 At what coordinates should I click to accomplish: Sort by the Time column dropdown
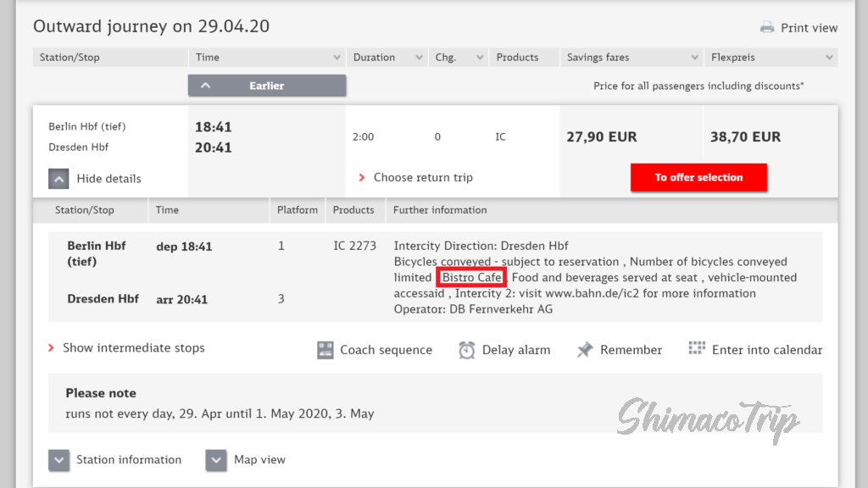(337, 58)
